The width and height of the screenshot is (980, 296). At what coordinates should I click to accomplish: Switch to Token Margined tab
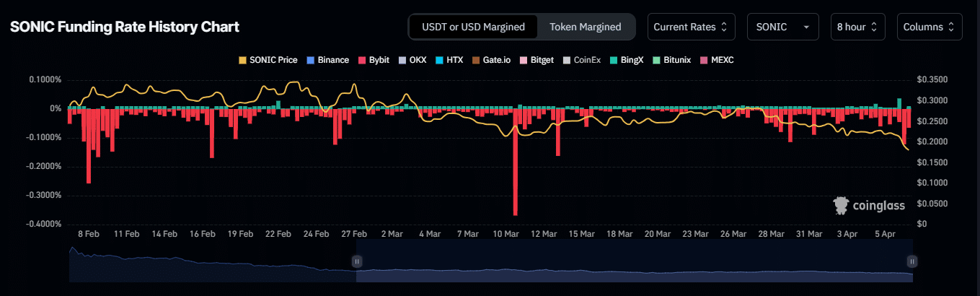click(x=585, y=27)
